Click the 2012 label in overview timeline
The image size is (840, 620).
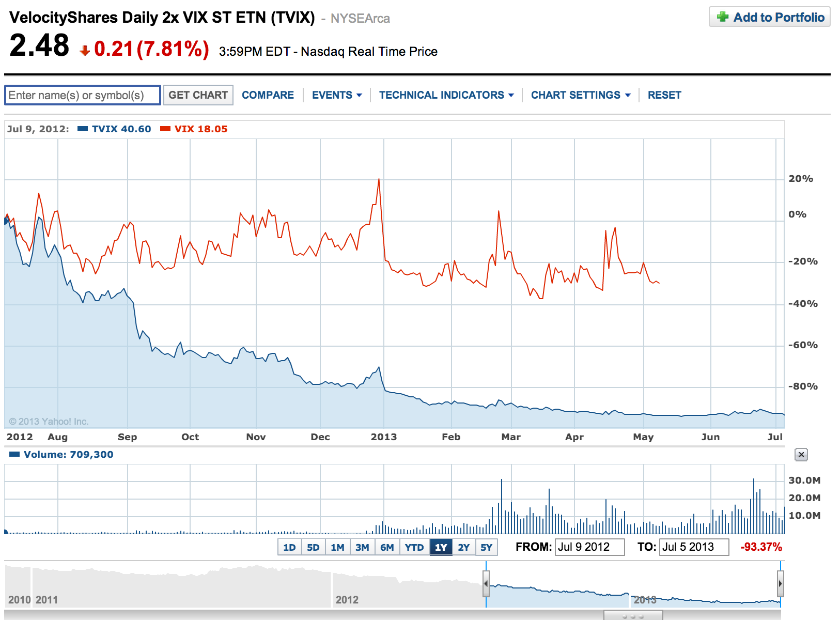click(347, 600)
